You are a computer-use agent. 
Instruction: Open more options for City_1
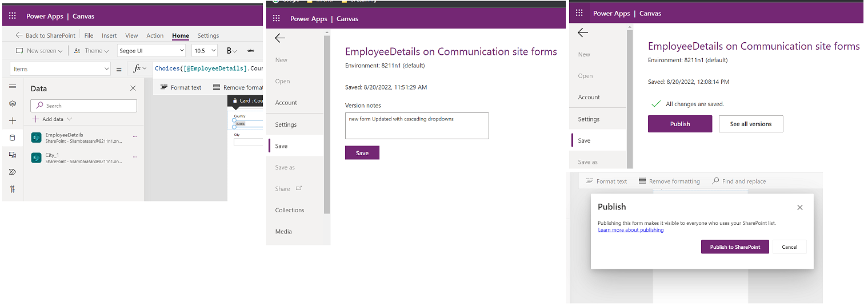click(135, 157)
